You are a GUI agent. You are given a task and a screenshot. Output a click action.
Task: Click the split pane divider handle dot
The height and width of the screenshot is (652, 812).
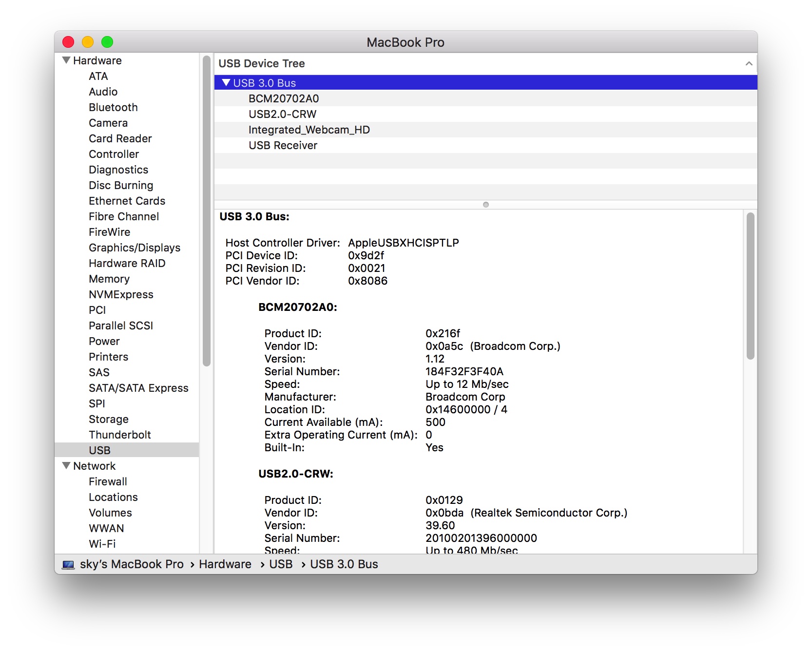click(x=485, y=205)
